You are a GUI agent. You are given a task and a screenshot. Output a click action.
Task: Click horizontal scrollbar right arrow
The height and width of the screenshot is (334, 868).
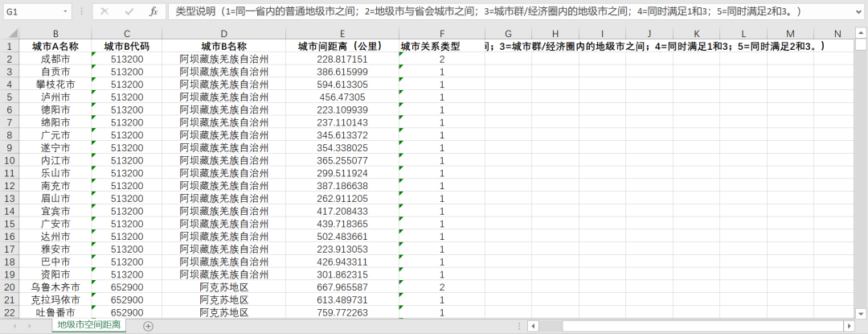click(x=849, y=326)
